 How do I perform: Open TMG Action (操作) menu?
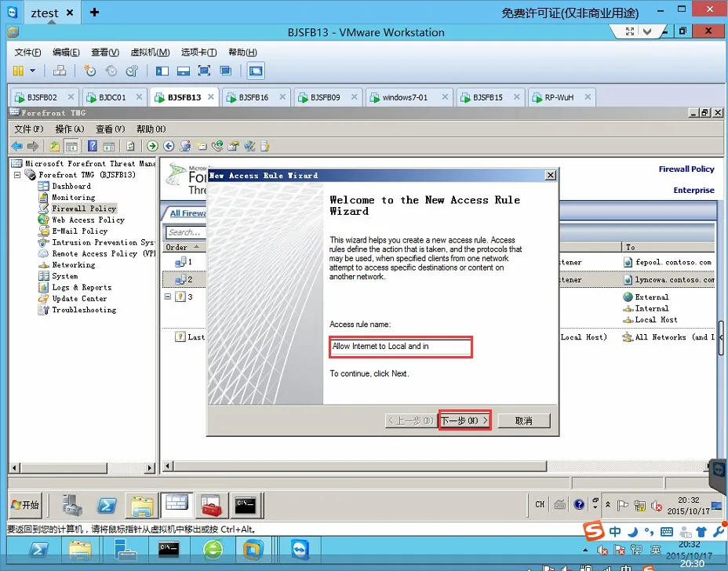(70, 129)
